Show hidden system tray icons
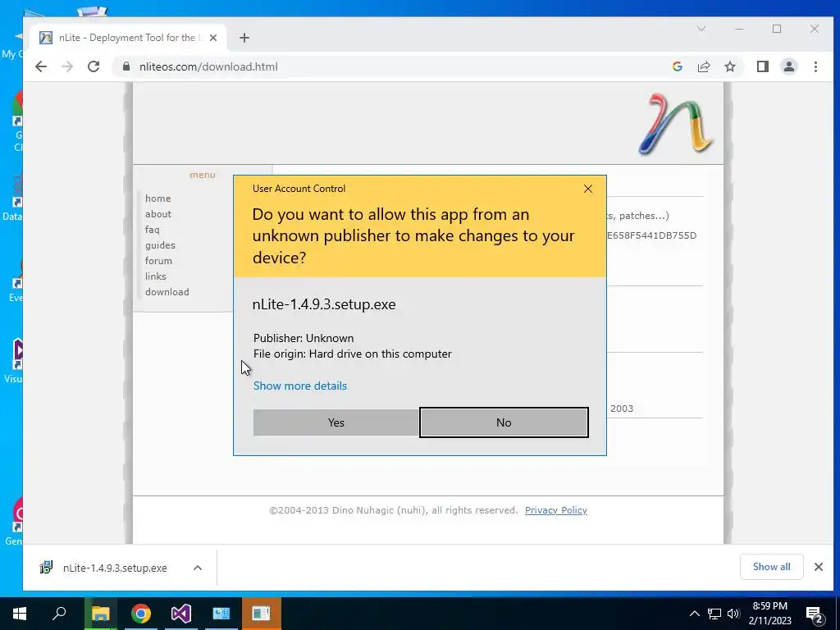 point(694,614)
